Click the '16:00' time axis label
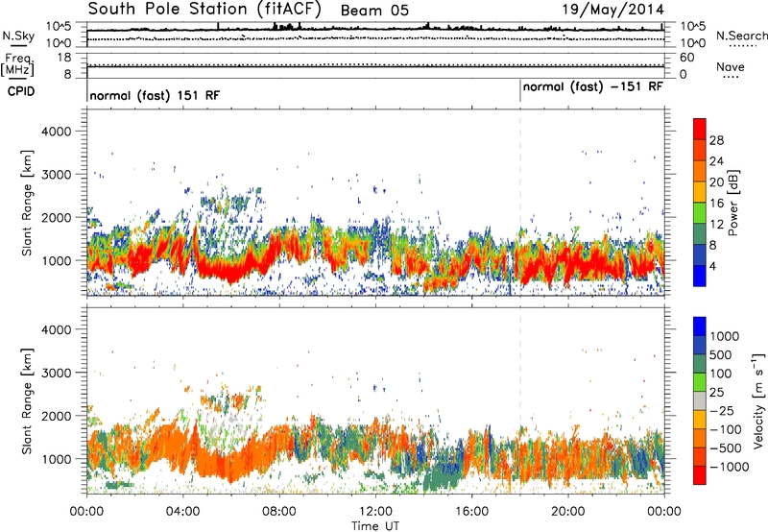 (x=471, y=512)
